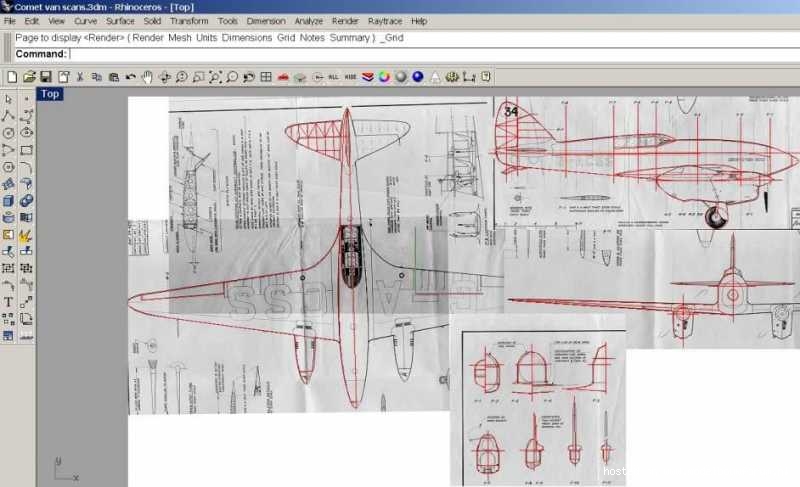Click the Summary command-line option

349,38
